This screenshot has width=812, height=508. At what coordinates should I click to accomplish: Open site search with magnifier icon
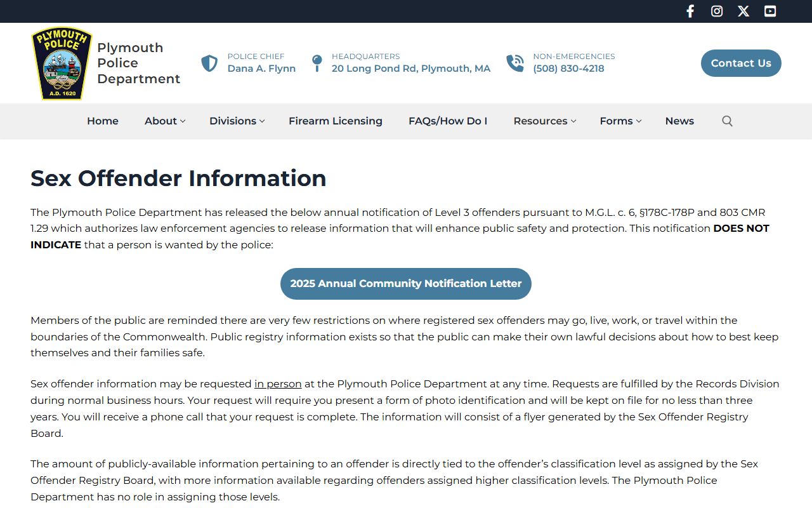(x=728, y=121)
